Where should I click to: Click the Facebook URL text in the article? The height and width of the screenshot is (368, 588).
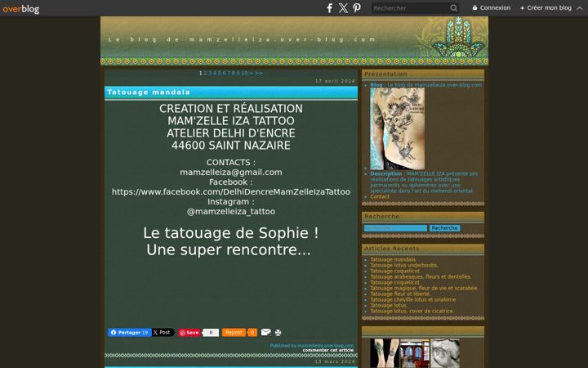coord(231,192)
